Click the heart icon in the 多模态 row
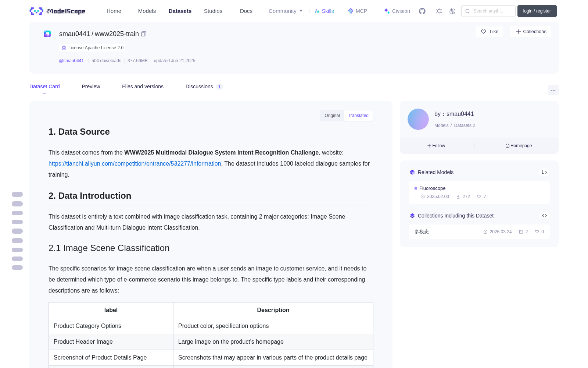Image resolution: width=588 pixels, height=368 pixels. pyautogui.click(x=537, y=232)
